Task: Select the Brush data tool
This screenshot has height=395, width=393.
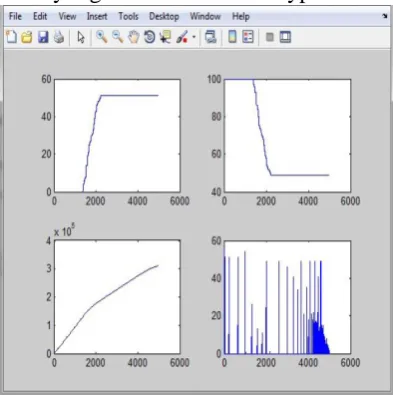Action: pyautogui.click(x=182, y=37)
